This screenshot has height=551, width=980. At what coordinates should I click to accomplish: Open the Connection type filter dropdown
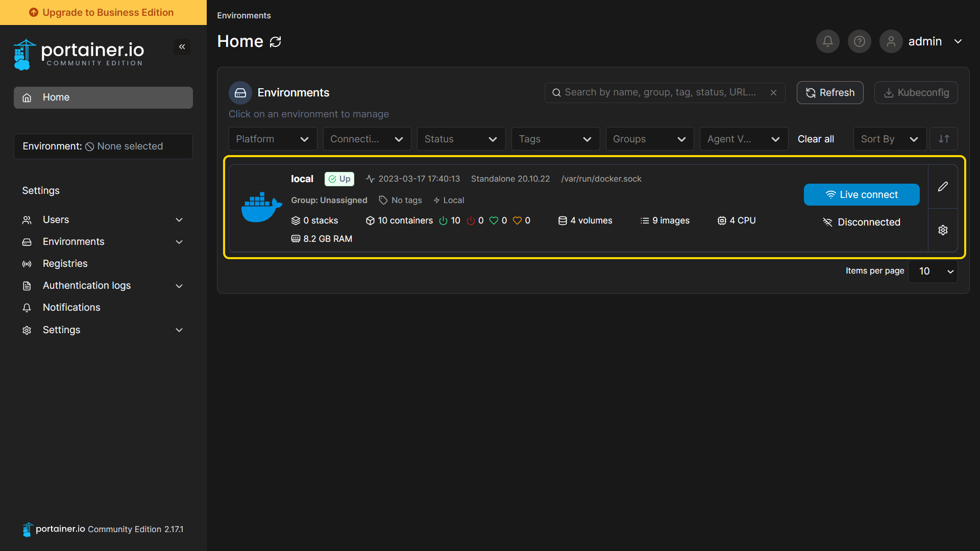(x=367, y=139)
